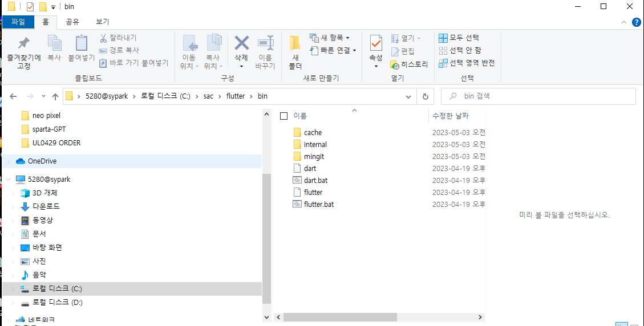This screenshot has height=326, width=644.
Task: Click 바로 가기 붙여넣기 (Paste shortcut)
Action: click(x=134, y=63)
